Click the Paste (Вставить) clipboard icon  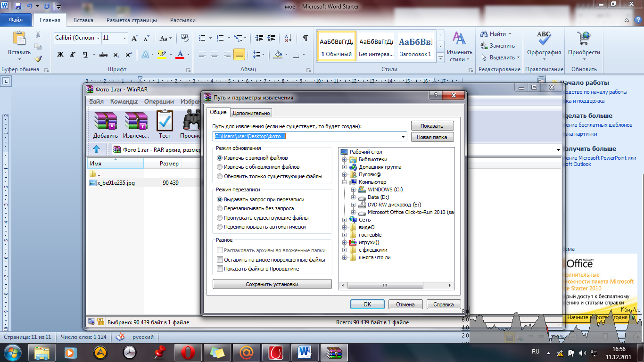point(19,39)
